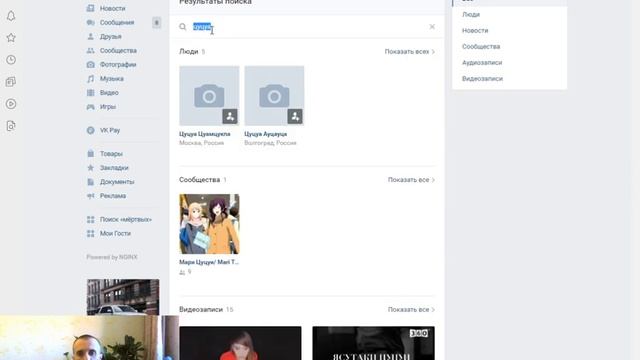Click the stacked pages icon in left strip
The image size is (640, 360).
coord(11,82)
